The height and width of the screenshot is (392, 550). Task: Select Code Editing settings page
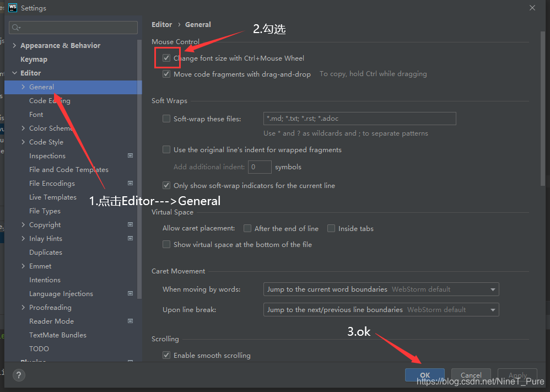pos(50,101)
